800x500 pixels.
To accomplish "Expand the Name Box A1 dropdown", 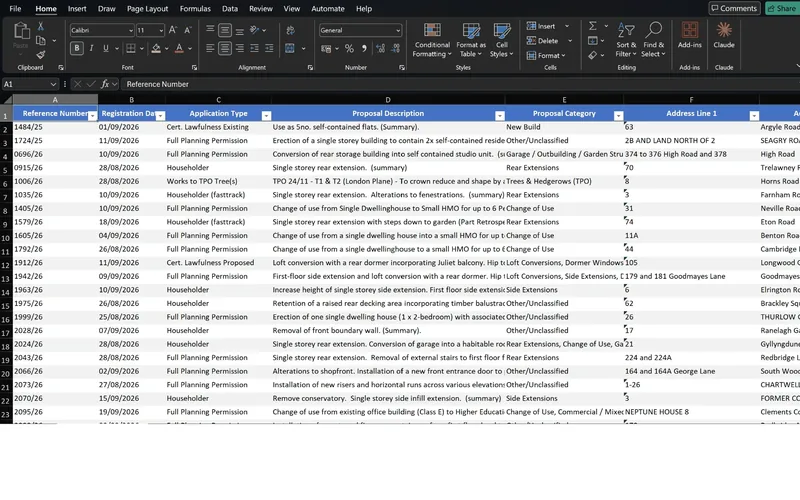I will [53, 84].
